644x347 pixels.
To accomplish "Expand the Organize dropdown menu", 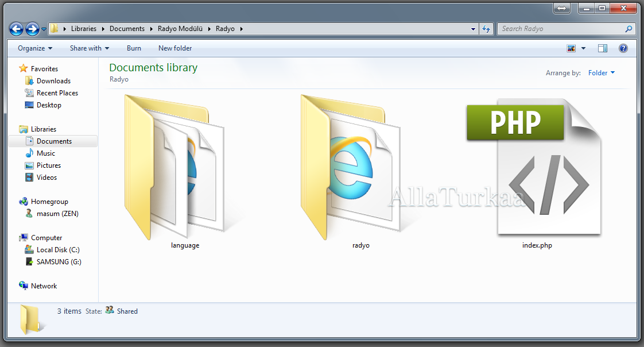I will coord(35,48).
